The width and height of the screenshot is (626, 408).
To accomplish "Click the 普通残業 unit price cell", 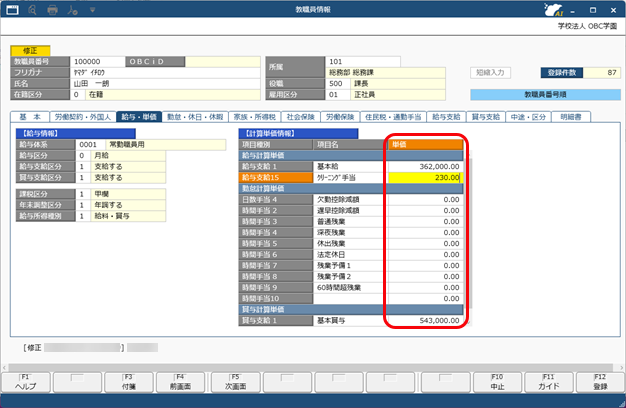I will [x=425, y=221].
